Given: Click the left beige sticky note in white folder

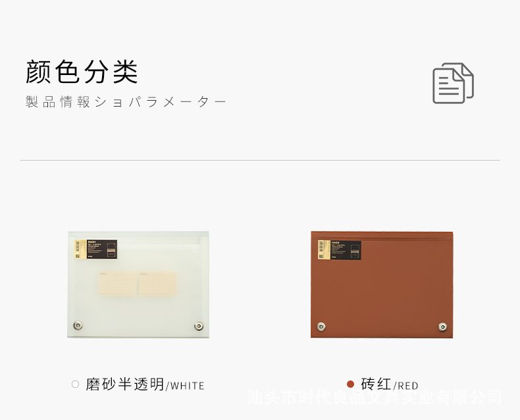Looking at the screenshot, I should tap(118, 284).
